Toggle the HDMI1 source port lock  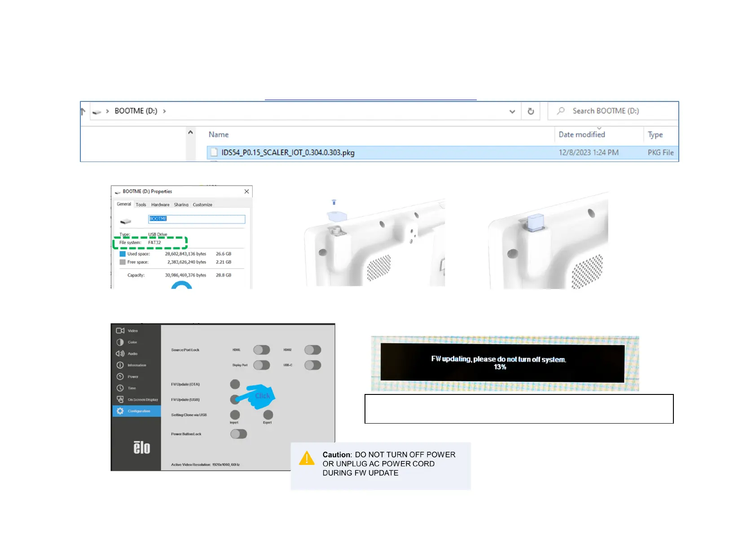[261, 350]
